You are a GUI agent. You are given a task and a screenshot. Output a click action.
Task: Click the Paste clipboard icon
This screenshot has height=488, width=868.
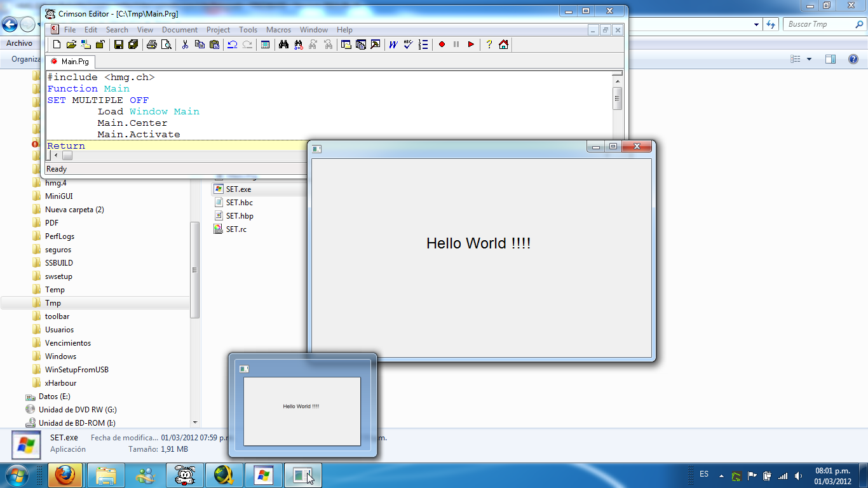click(214, 44)
